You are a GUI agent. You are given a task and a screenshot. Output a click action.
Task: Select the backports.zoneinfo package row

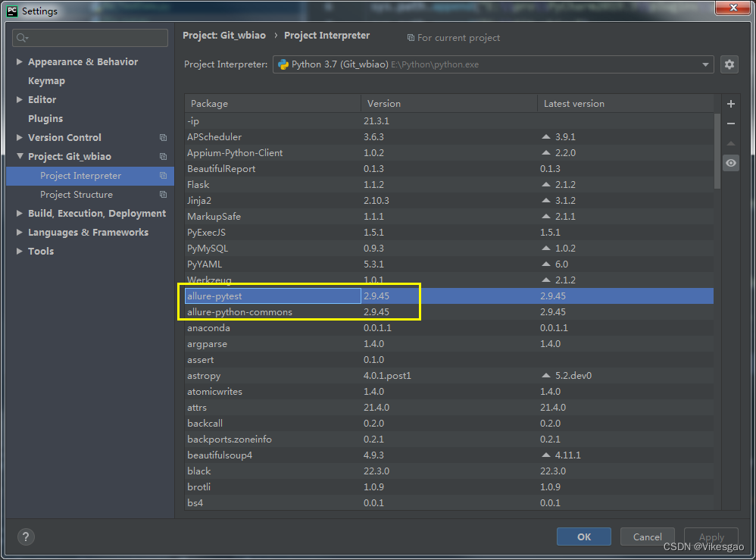point(449,440)
